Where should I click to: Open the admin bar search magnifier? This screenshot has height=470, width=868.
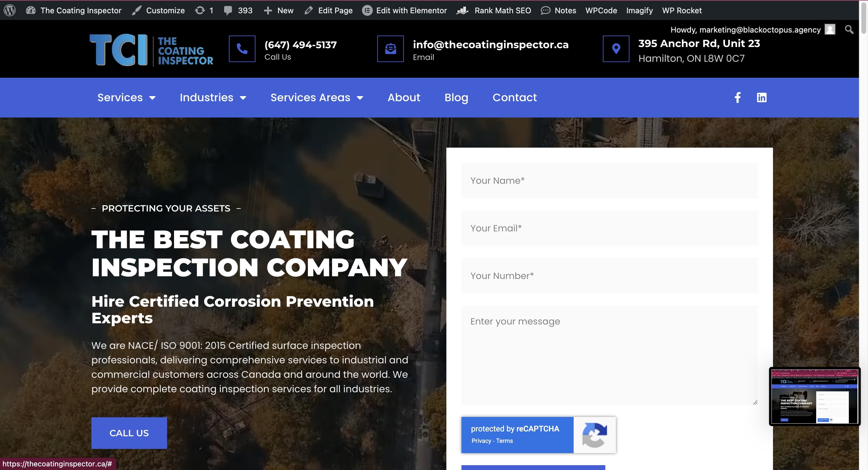849,30
